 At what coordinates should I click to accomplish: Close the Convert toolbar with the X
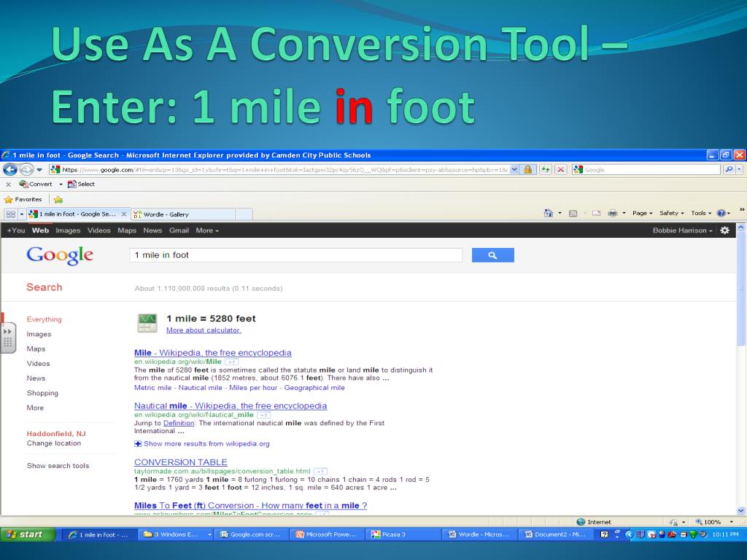8,184
